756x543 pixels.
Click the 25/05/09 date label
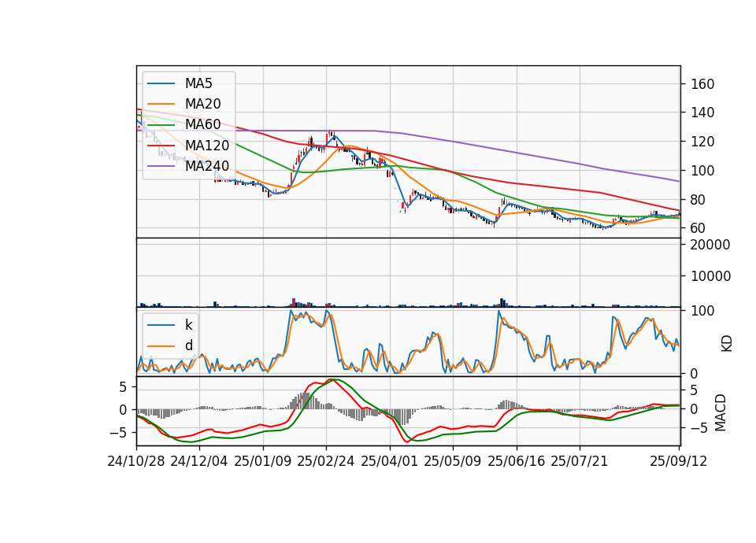tap(453, 461)
